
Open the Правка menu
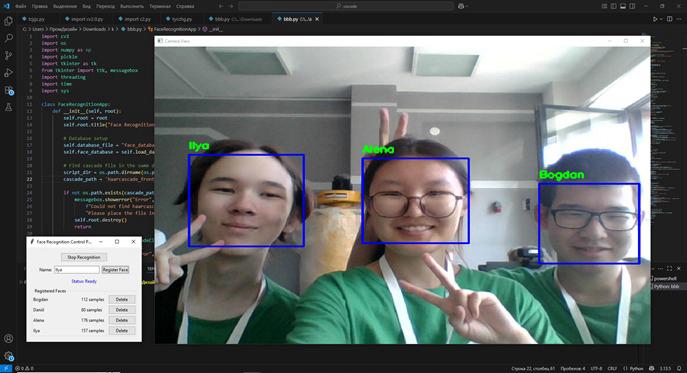(x=39, y=7)
